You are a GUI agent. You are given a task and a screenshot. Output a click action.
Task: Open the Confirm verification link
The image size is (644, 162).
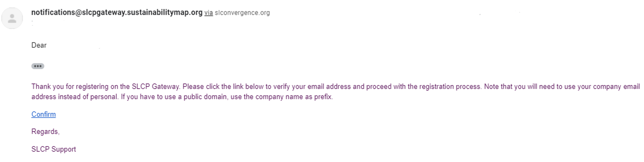pyautogui.click(x=43, y=114)
